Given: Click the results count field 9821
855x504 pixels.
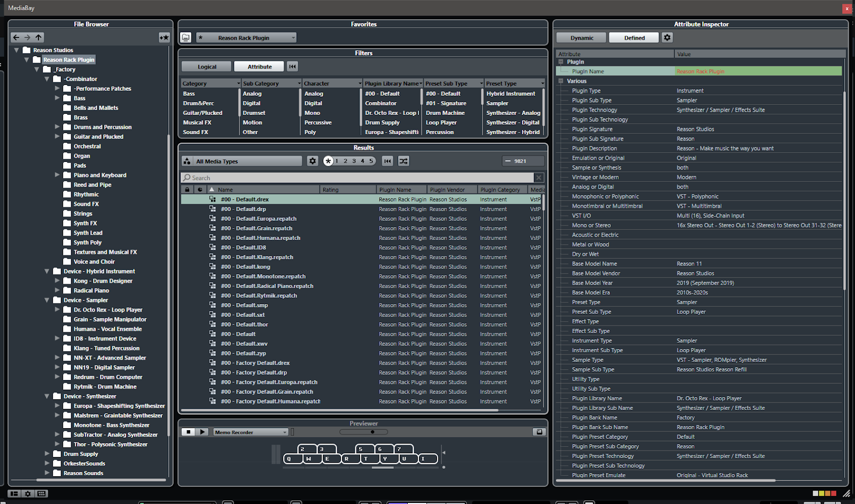Looking at the screenshot, I should click(523, 161).
